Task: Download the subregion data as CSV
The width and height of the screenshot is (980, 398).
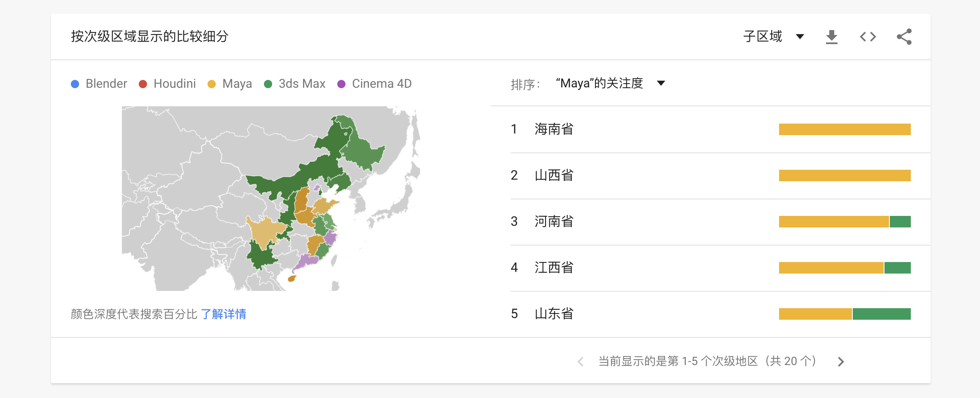Action: pyautogui.click(x=831, y=37)
